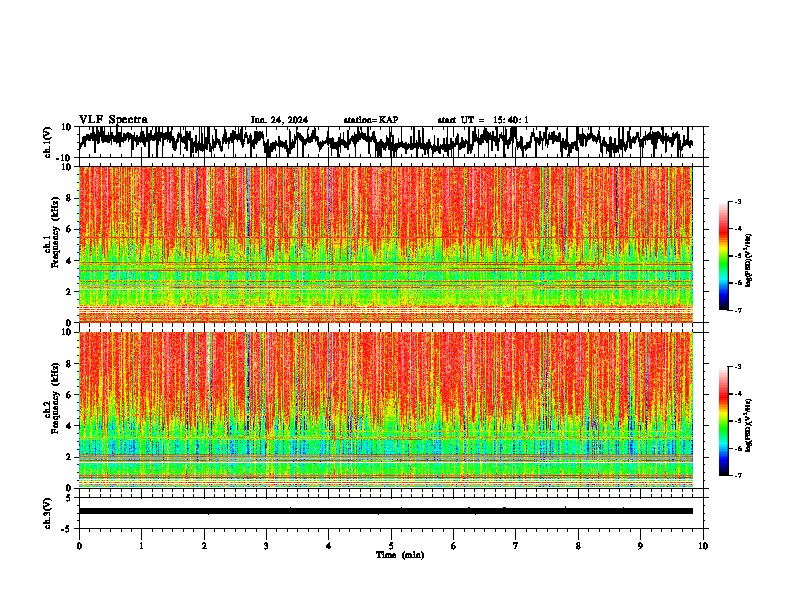
Task: Click time axis tick label "9"
Action: point(640,546)
